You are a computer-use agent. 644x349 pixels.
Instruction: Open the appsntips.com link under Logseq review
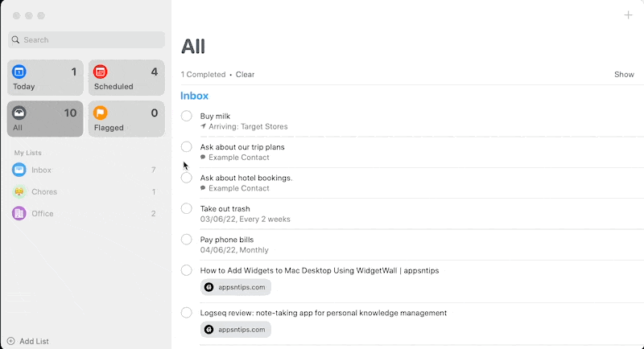[x=236, y=330]
